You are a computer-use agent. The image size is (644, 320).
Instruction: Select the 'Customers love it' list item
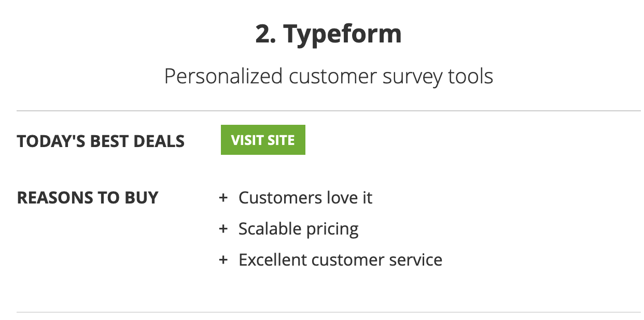[305, 198]
